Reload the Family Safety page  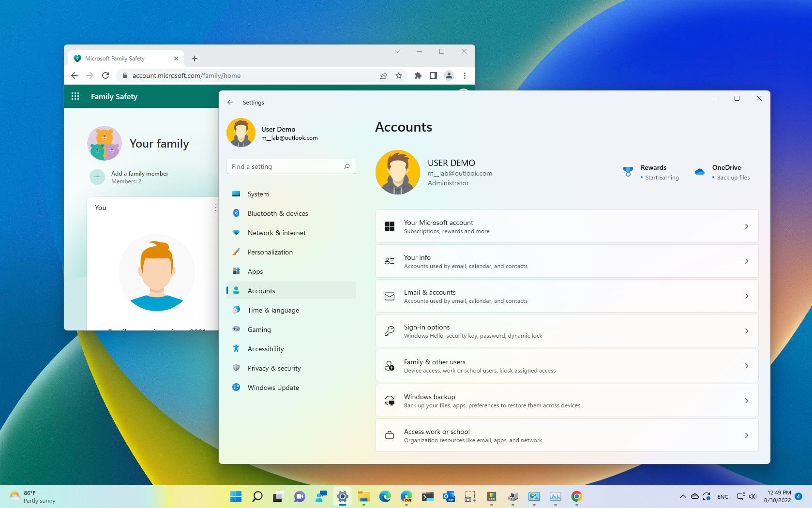point(105,75)
